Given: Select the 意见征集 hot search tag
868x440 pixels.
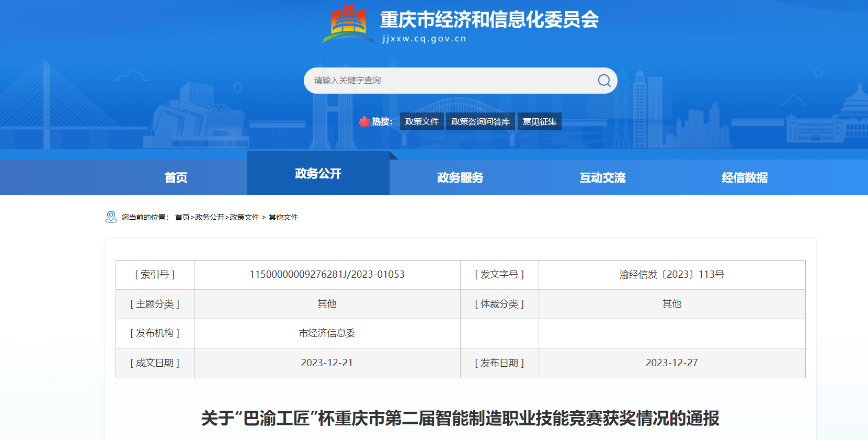Looking at the screenshot, I should point(539,121).
